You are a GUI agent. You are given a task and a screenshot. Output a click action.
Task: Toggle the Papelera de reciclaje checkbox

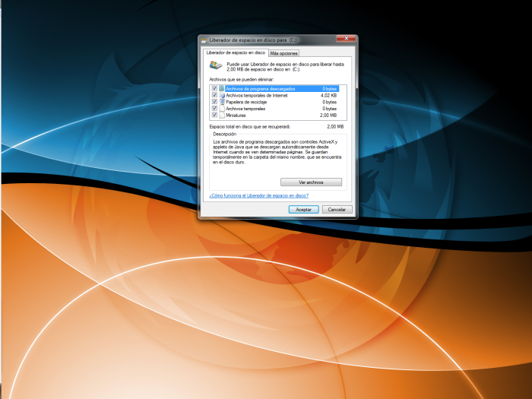tap(214, 102)
